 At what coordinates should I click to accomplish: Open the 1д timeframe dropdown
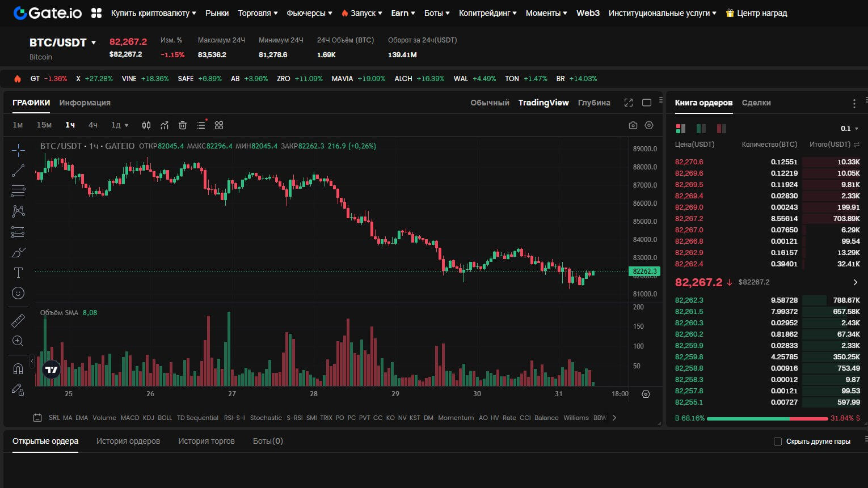pyautogui.click(x=120, y=125)
